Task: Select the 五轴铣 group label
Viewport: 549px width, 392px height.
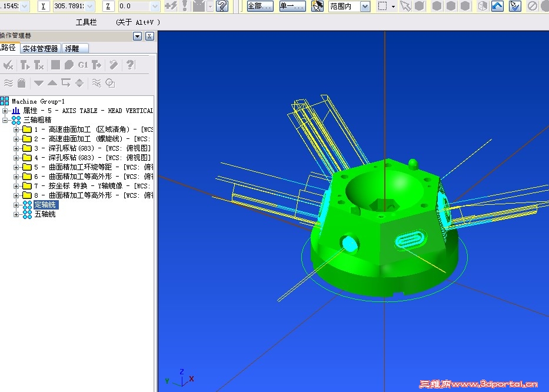Action: tap(45, 214)
